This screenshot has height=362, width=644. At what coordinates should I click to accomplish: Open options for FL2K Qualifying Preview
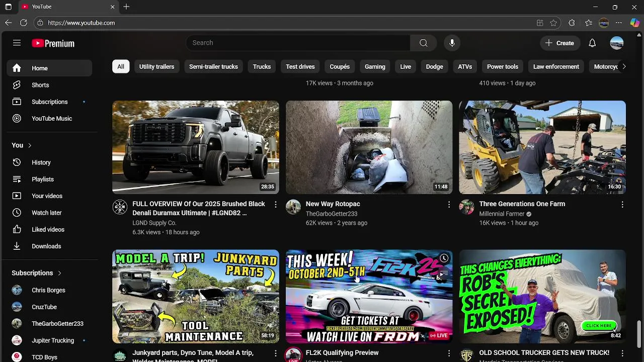449,353
